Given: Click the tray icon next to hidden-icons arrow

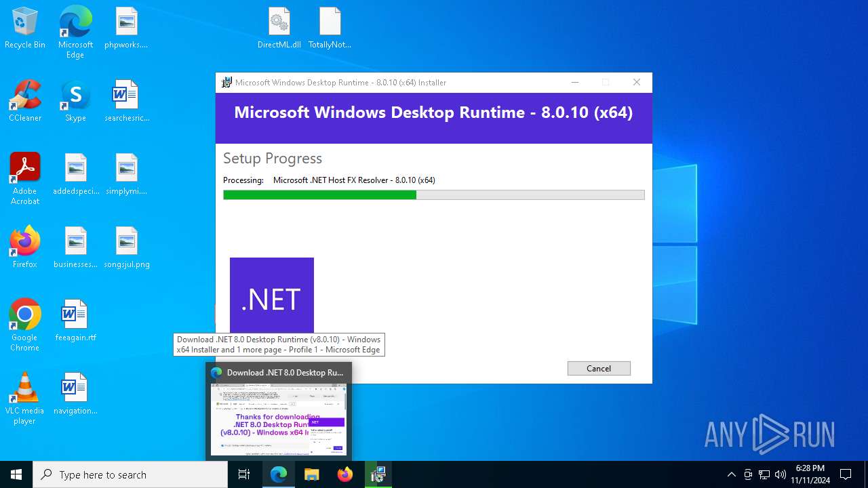Looking at the screenshot, I should [x=748, y=474].
